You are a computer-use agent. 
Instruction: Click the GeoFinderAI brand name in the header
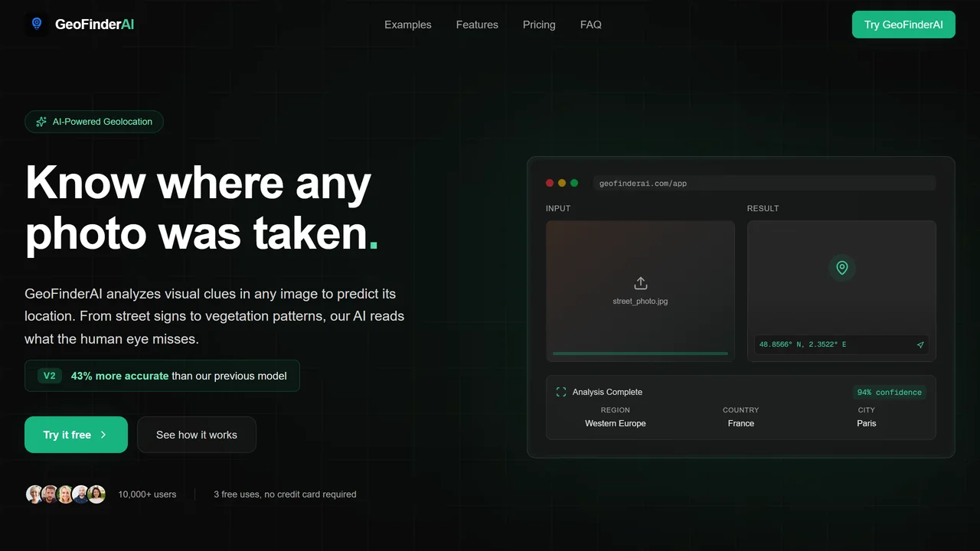[x=95, y=24]
